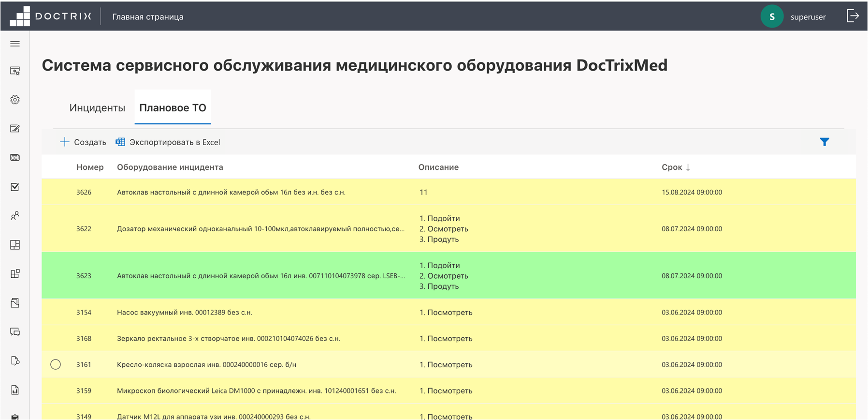Click the Оборудование инцидента column header
The image size is (868, 420).
point(170,167)
